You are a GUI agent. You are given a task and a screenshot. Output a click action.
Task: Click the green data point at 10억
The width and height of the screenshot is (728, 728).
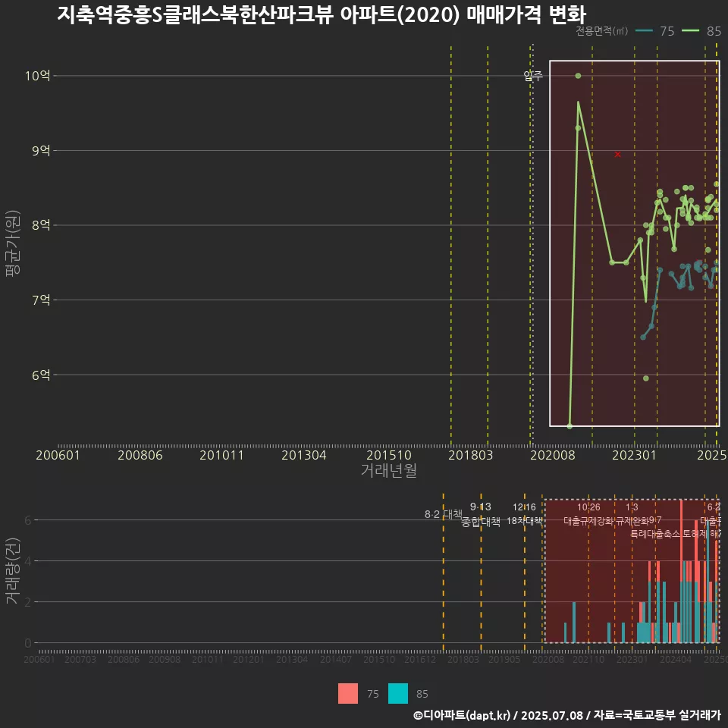(x=578, y=76)
